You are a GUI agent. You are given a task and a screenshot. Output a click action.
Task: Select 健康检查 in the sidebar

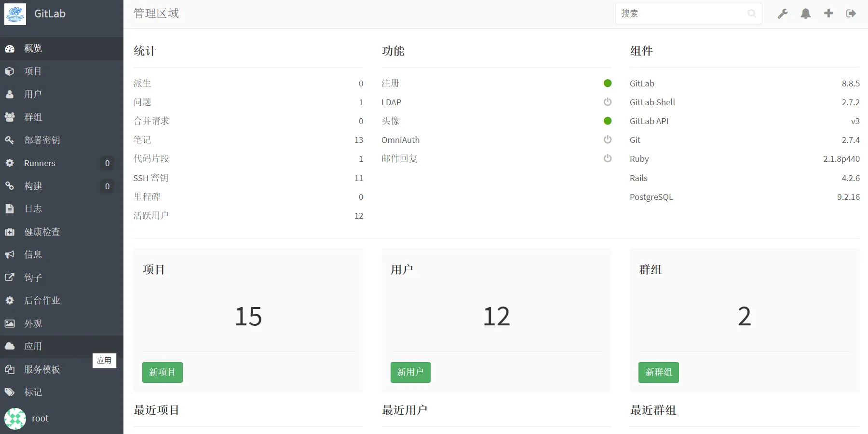(42, 232)
